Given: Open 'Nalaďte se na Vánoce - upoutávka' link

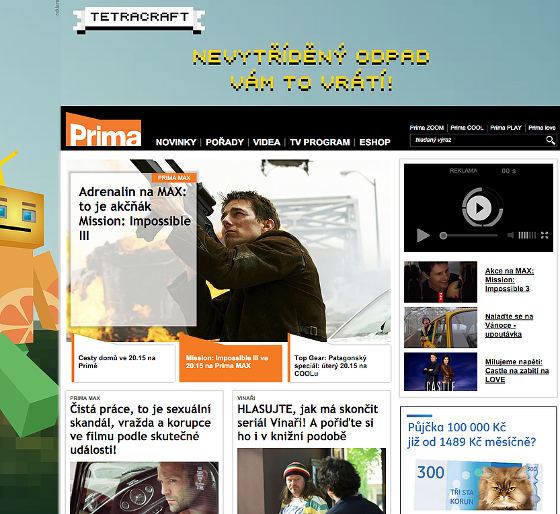Looking at the screenshot, I should 509,325.
